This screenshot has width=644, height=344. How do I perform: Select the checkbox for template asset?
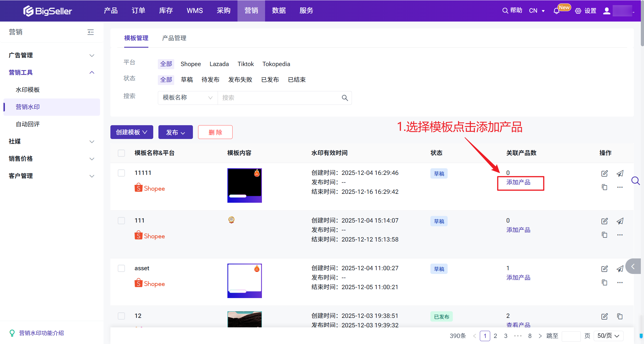click(121, 268)
